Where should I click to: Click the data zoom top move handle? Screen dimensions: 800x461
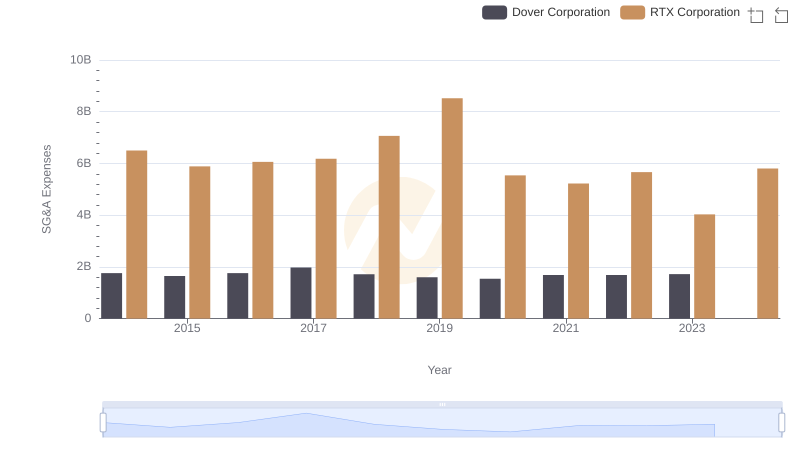(x=442, y=404)
